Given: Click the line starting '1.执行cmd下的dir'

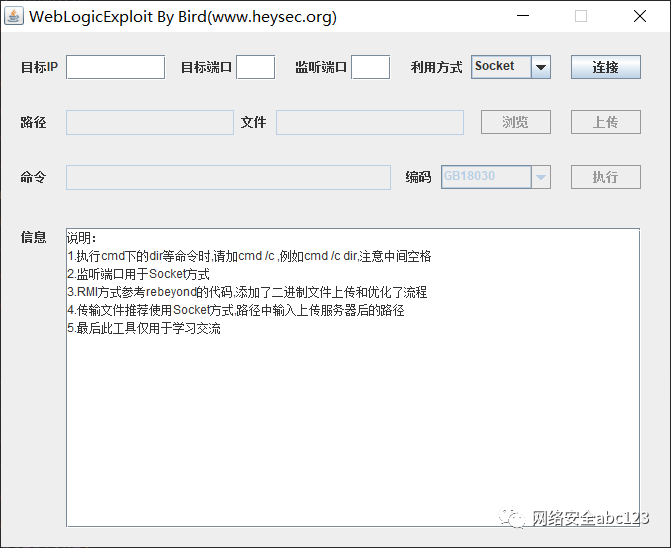Looking at the screenshot, I should [249, 256].
